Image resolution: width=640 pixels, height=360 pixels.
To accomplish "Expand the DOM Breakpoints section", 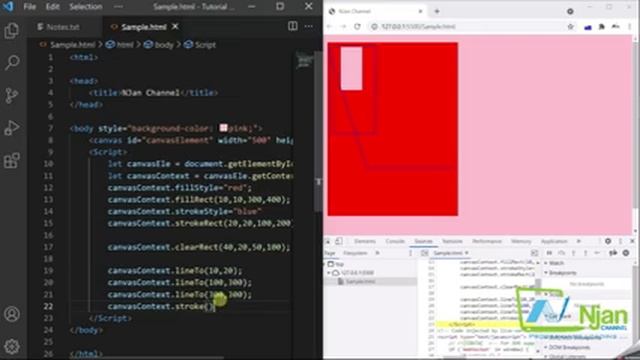I will click(567, 347).
